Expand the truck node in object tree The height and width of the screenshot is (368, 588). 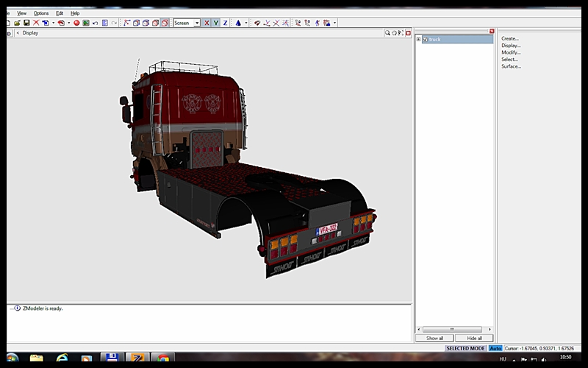(x=418, y=39)
